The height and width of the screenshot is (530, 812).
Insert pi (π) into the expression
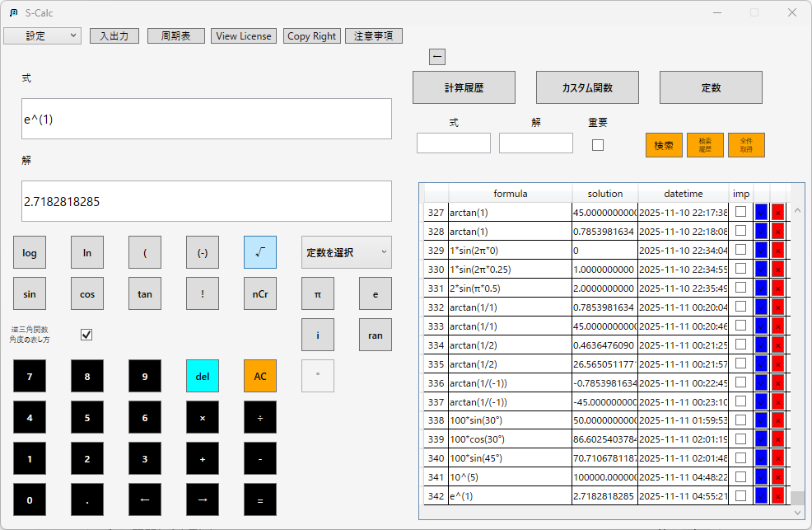(318, 293)
